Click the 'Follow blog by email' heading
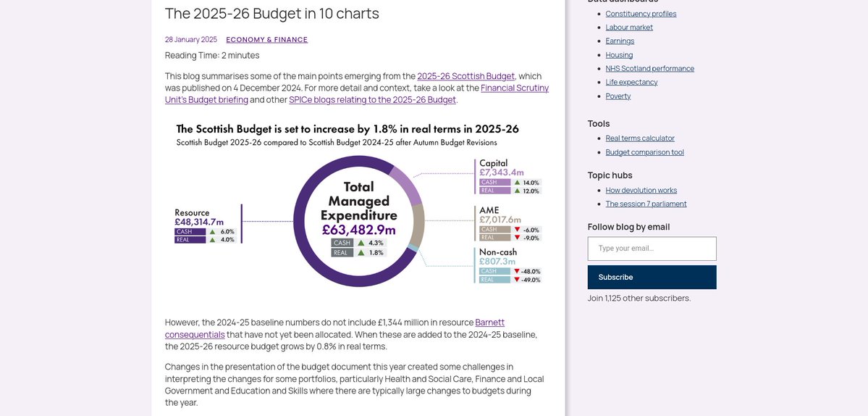The height and width of the screenshot is (416, 868). pyautogui.click(x=629, y=227)
